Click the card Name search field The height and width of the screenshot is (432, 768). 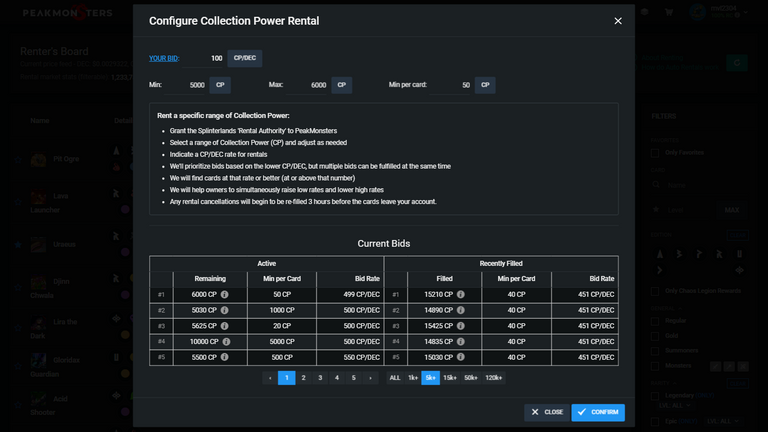pos(700,185)
